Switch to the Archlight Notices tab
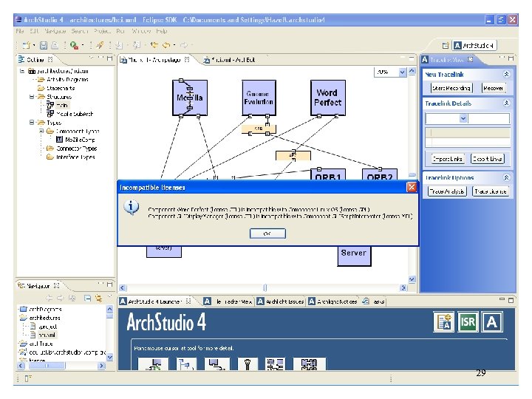The image size is (532, 399). click(332, 301)
